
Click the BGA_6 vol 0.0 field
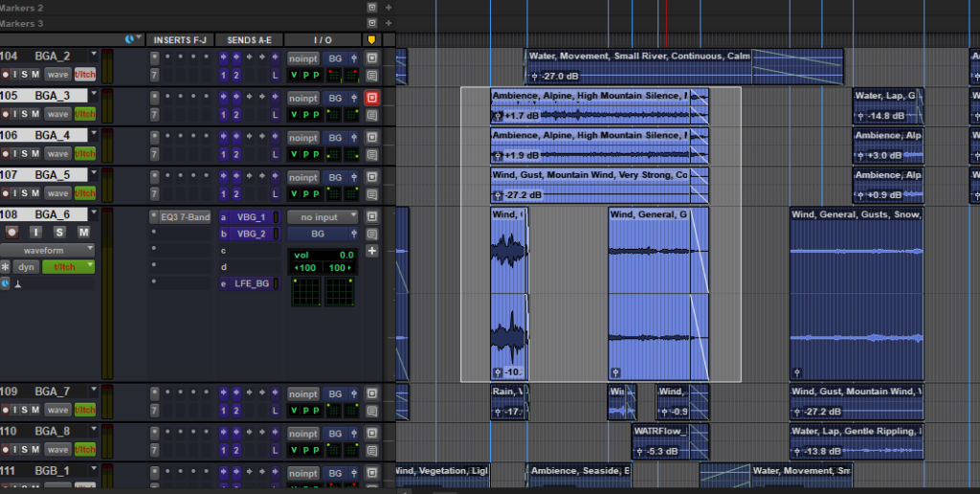click(323, 255)
